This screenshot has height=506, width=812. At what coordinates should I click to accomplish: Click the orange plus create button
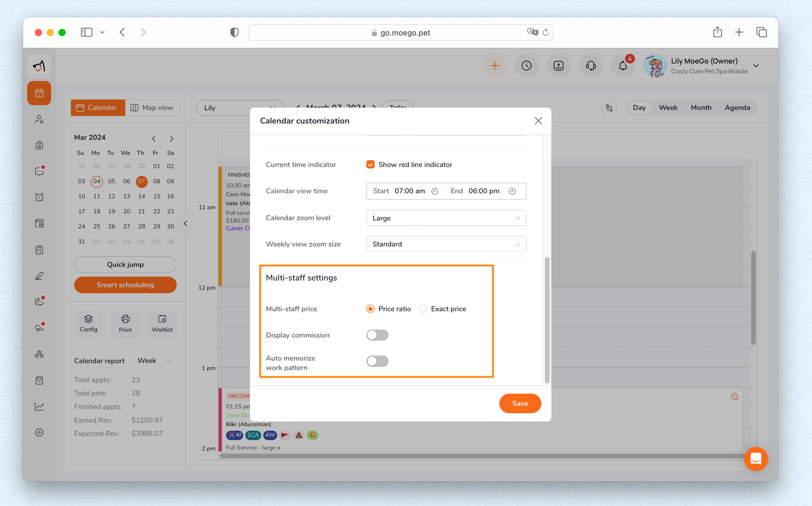click(x=494, y=66)
